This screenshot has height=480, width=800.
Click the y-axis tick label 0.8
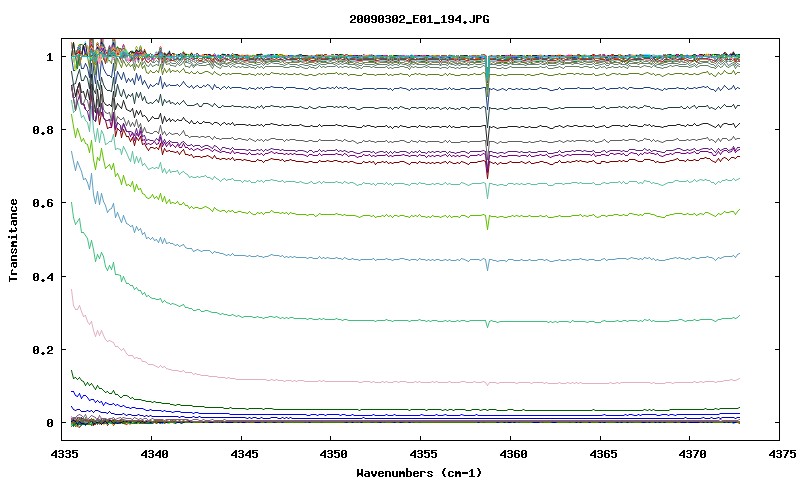point(43,130)
